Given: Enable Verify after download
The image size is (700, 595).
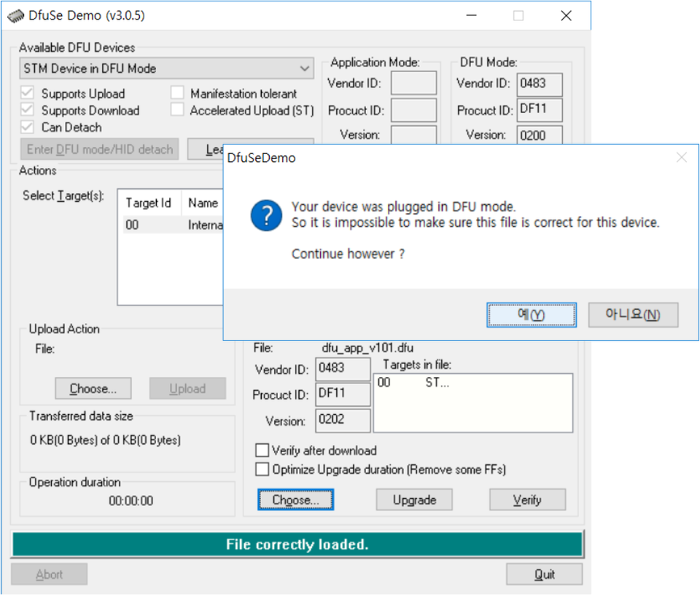Looking at the screenshot, I should (x=262, y=451).
